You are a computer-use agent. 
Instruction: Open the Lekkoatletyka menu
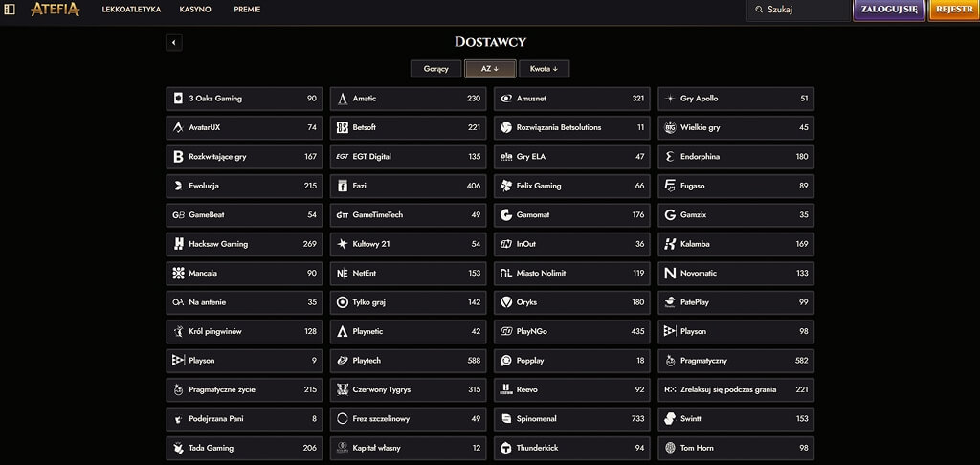(131, 10)
